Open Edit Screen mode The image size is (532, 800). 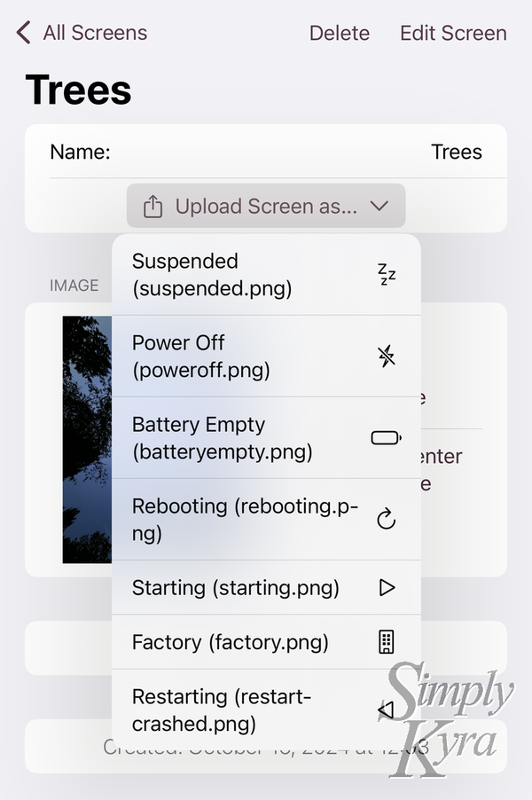click(453, 33)
